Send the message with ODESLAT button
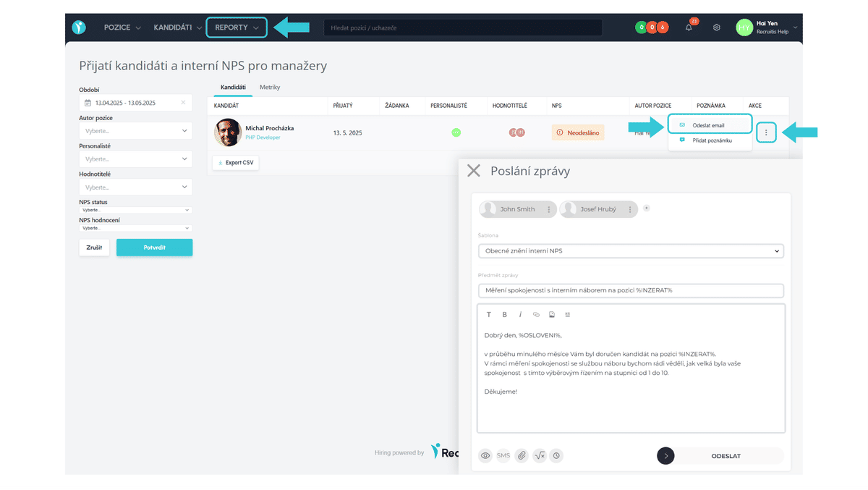The height and width of the screenshot is (490, 868). [726, 456]
